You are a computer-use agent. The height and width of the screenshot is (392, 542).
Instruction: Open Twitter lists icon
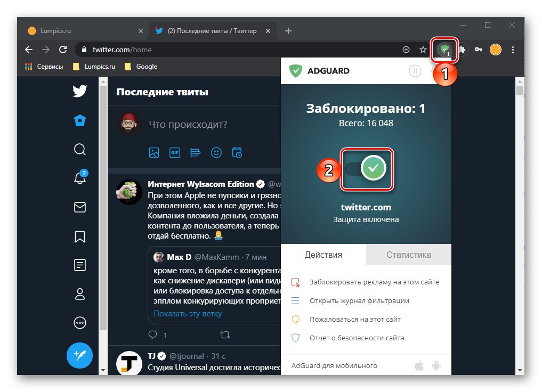click(80, 265)
